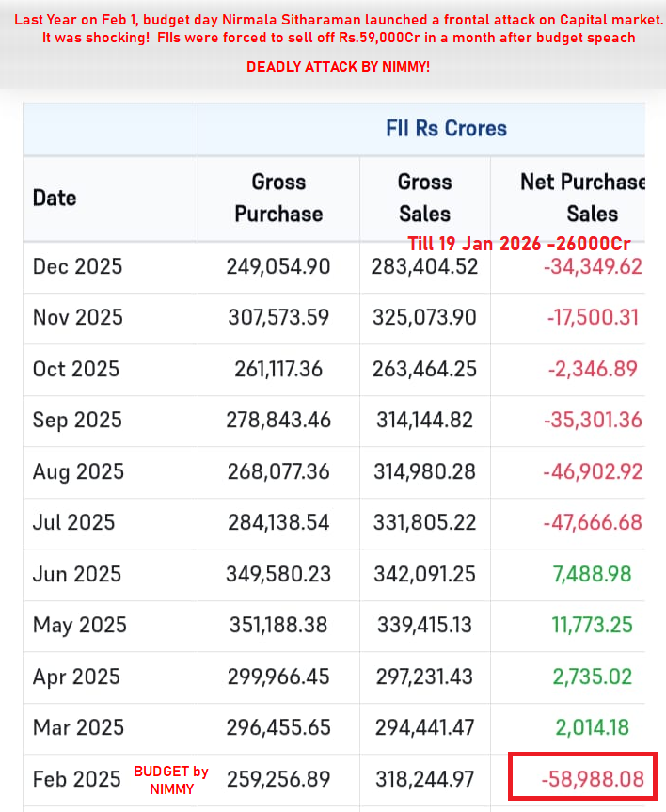666x812 pixels.
Task: Click gross sales value 263,464.25
Action: 424,369
